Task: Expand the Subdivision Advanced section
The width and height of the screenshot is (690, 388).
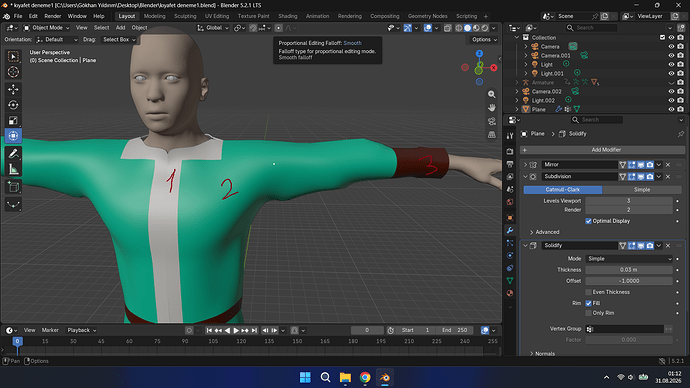Action: click(544, 232)
